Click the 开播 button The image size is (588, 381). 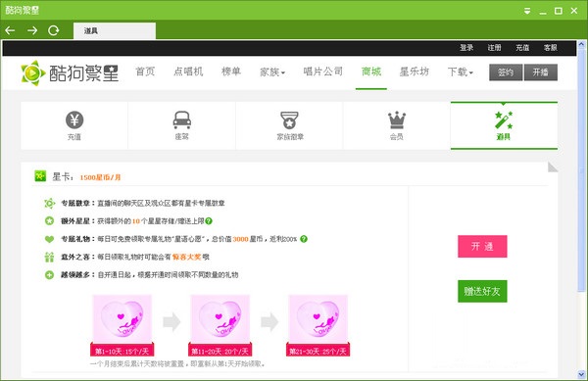(541, 72)
